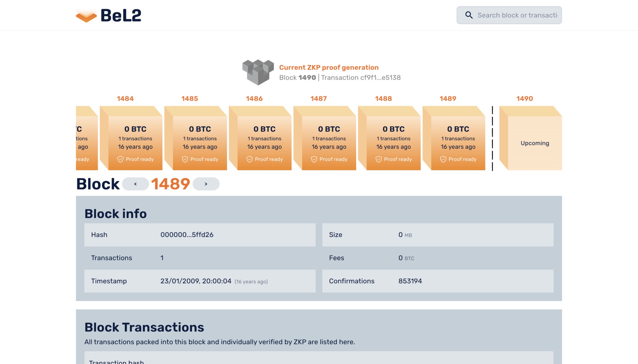Click the Proof ready shield on block 1487
The image size is (638, 364).
click(314, 159)
